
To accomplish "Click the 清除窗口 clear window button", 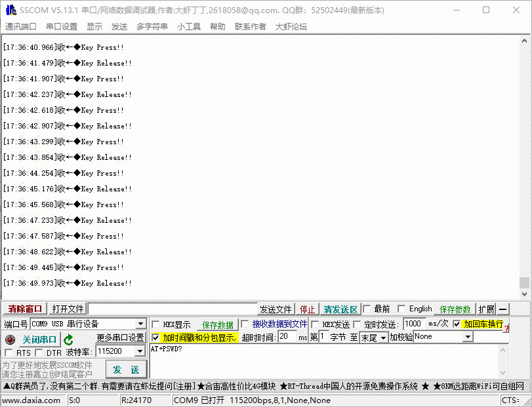I will pyautogui.click(x=24, y=309).
